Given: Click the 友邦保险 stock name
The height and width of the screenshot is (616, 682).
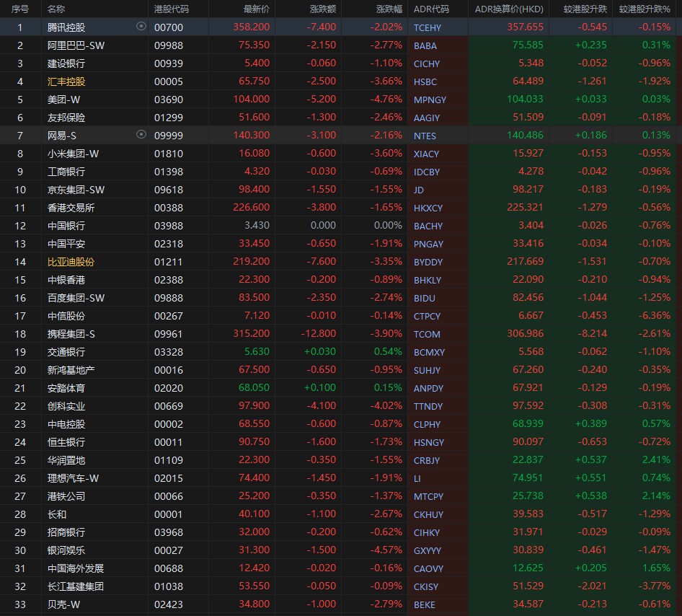Looking at the screenshot, I should [66, 118].
